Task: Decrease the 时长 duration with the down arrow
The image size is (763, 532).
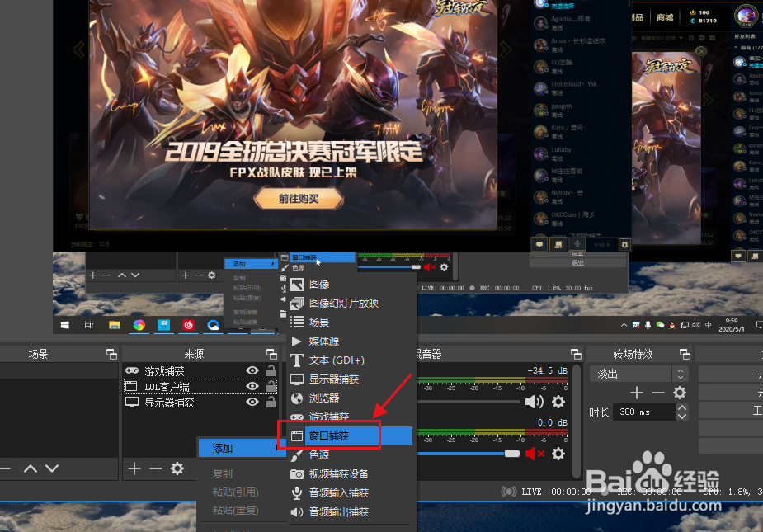Action: pos(682,417)
